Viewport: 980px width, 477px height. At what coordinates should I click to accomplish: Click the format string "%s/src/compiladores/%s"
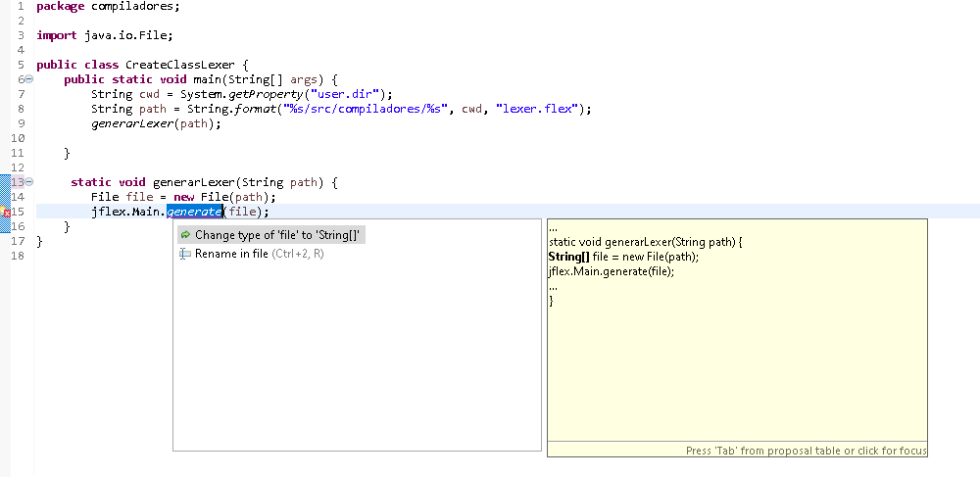point(366,109)
